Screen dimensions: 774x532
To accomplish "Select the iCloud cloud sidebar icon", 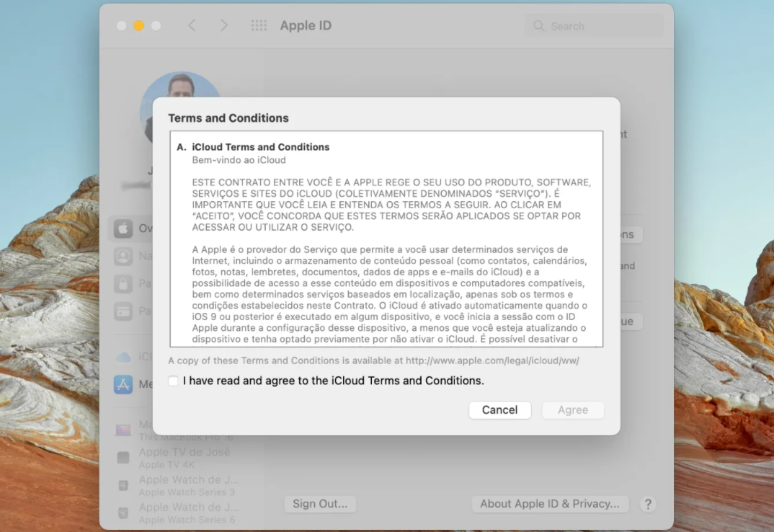I will click(x=123, y=357).
